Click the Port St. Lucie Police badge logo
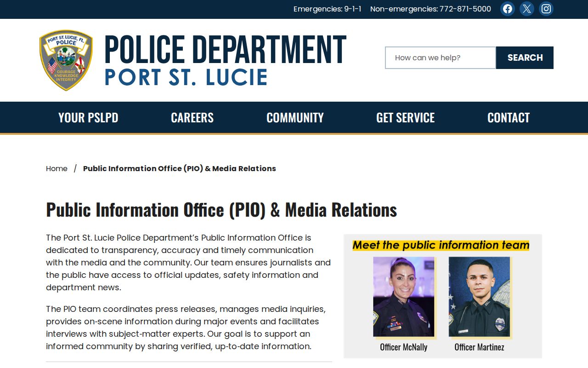The image size is (588, 368). (66, 60)
